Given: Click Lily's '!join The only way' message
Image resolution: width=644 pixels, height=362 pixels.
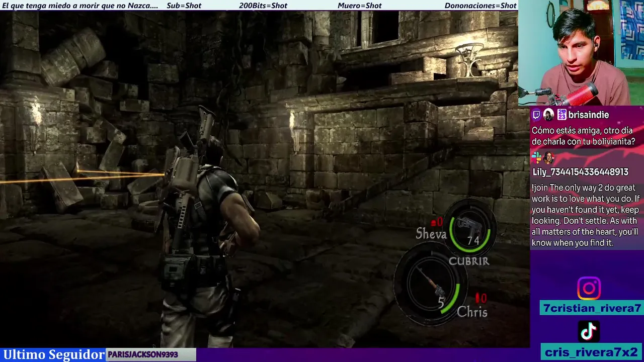Looking at the screenshot, I should click(x=586, y=215).
